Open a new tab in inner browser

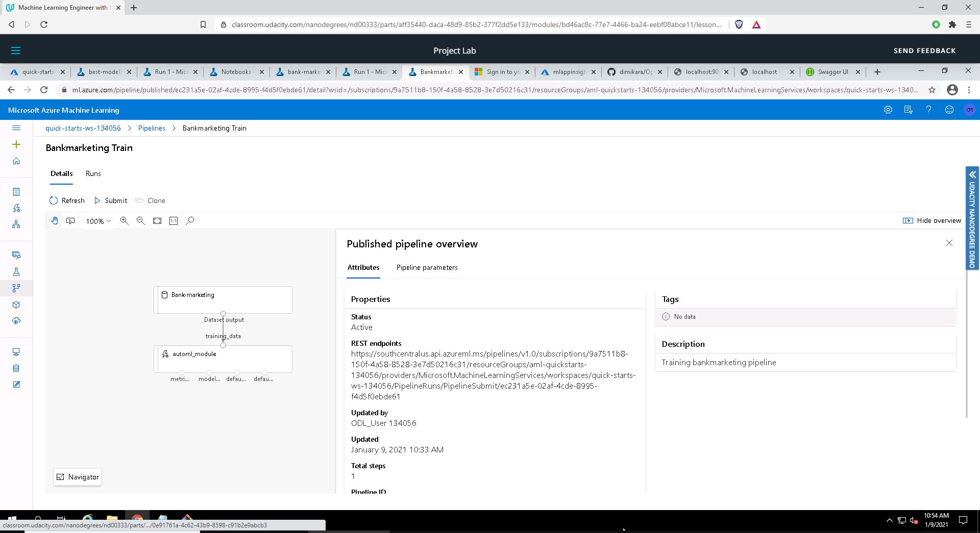877,72
